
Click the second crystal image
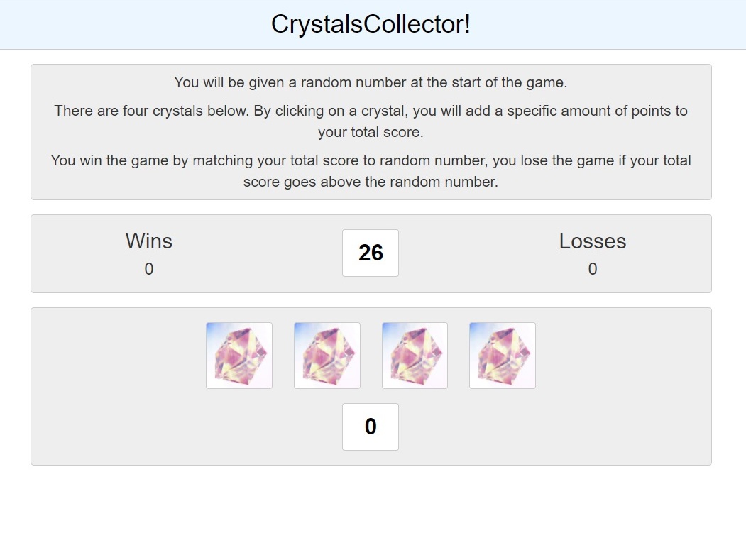click(x=327, y=356)
